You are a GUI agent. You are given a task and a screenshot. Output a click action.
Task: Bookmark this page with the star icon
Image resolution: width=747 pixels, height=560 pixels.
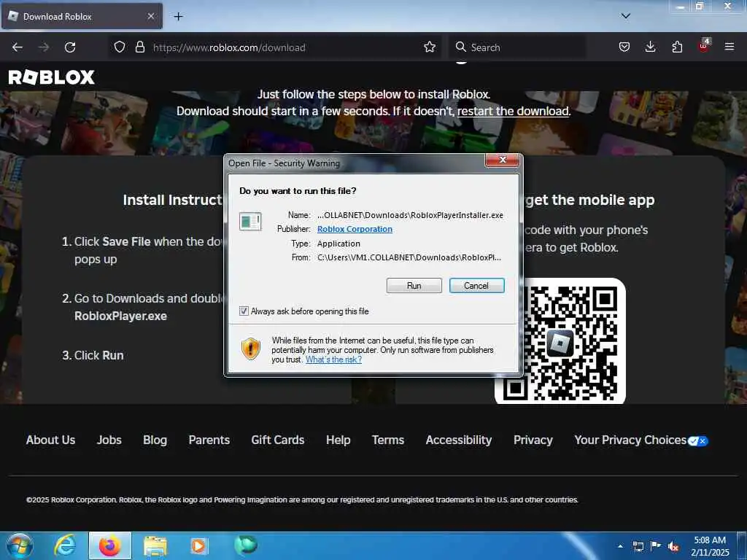click(430, 47)
